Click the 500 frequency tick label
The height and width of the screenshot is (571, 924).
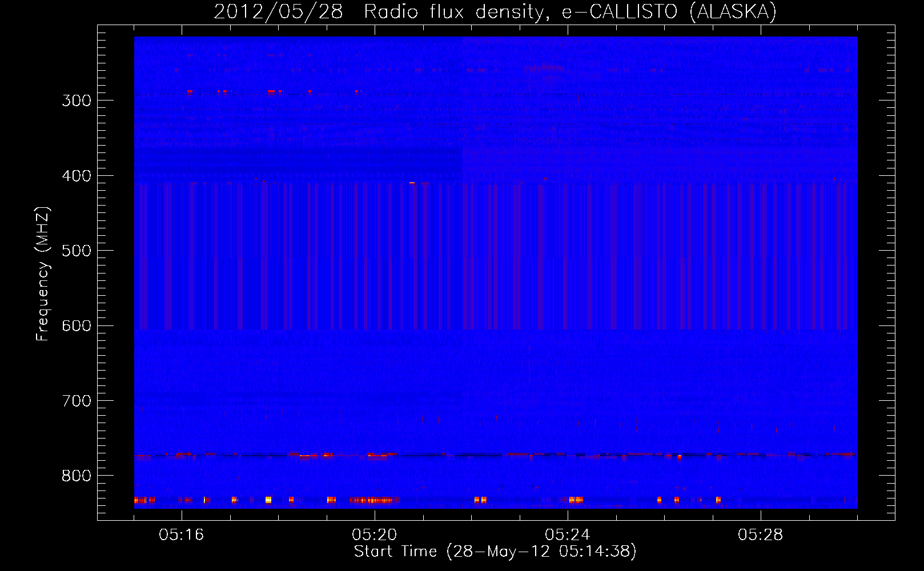[77, 251]
